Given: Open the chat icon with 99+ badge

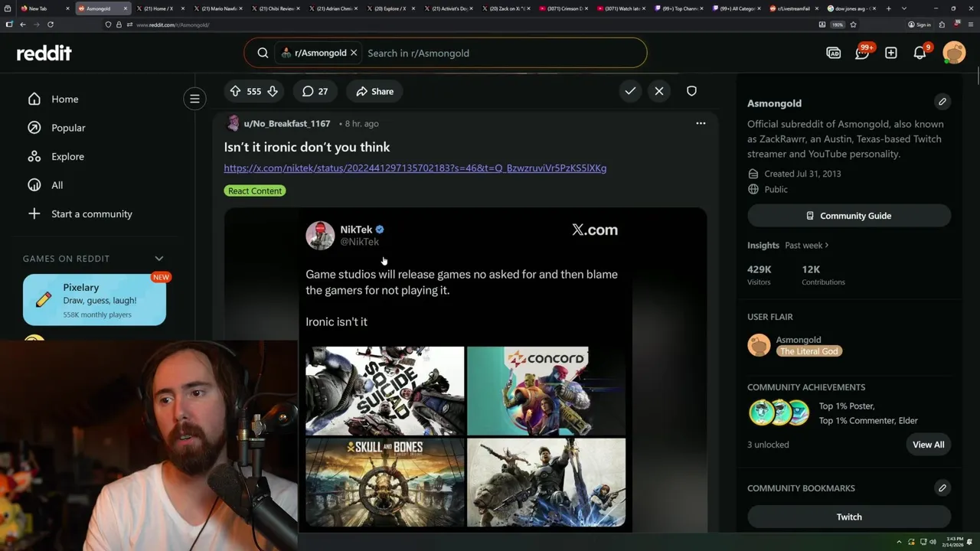Looking at the screenshot, I should click(862, 53).
